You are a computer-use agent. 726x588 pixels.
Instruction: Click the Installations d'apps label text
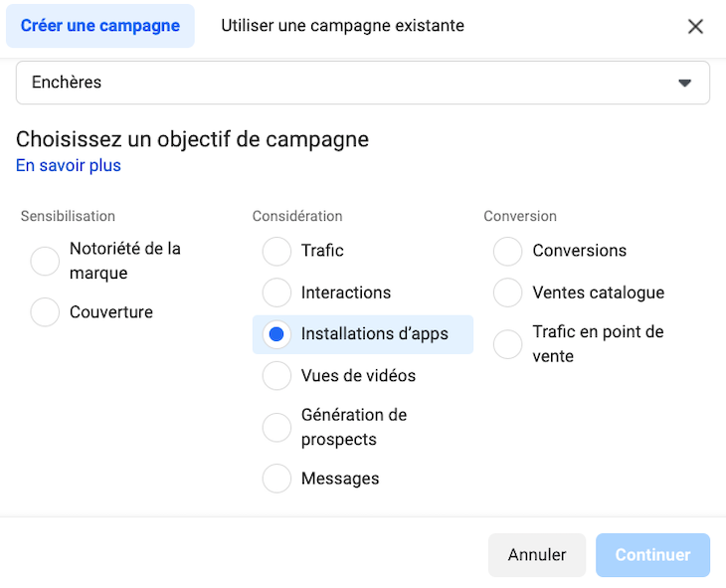tap(375, 334)
